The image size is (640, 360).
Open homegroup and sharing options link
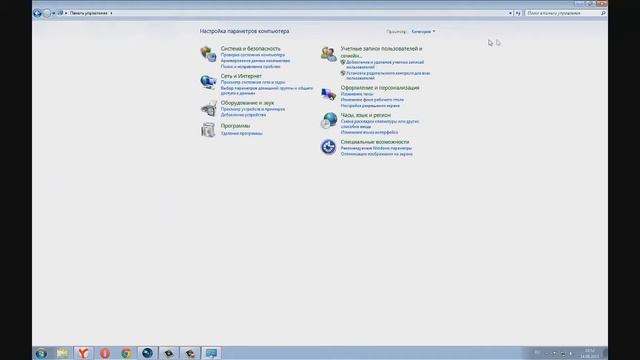point(267,91)
